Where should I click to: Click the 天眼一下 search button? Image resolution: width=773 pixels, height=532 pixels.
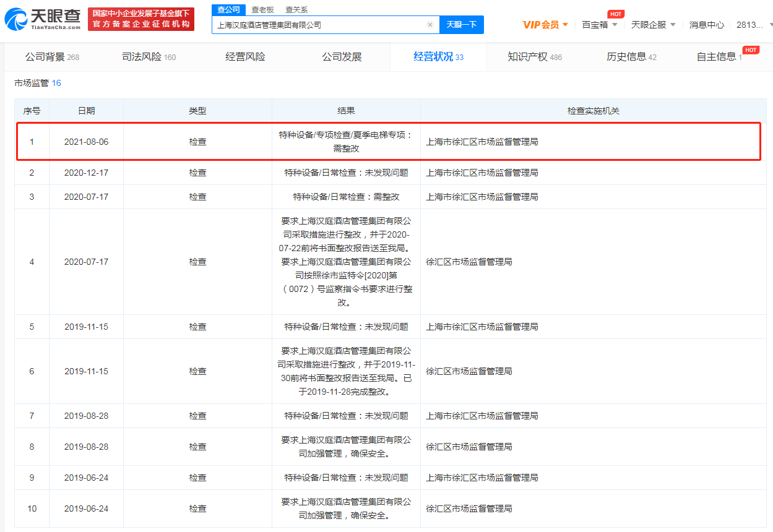point(462,25)
